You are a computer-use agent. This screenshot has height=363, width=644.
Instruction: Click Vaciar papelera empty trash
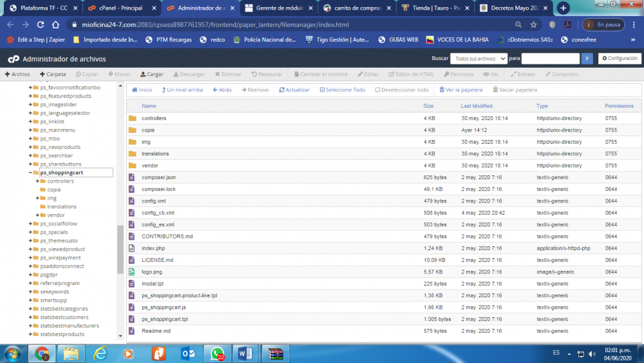pos(515,90)
